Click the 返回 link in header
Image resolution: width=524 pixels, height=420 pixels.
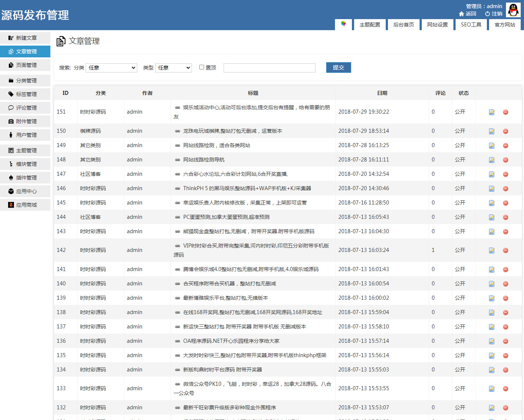468,14
